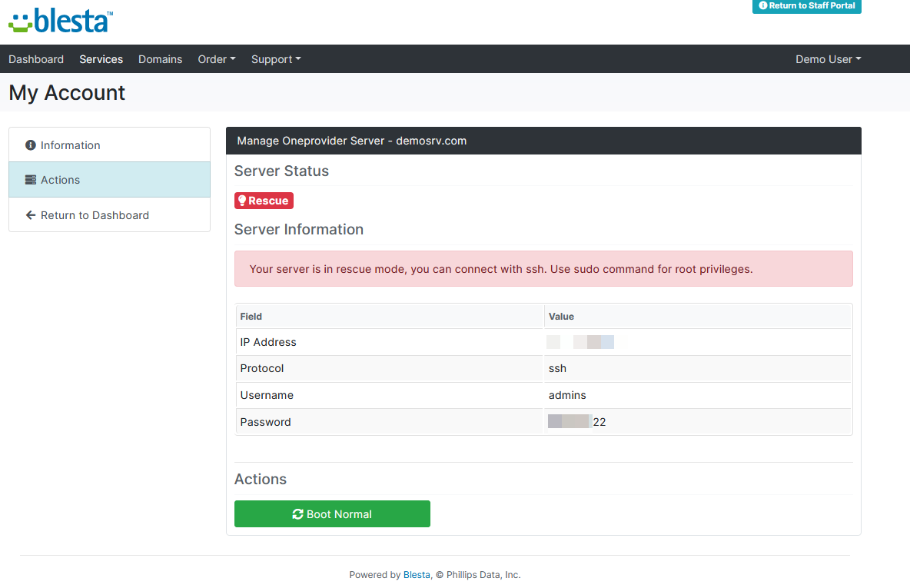Click info icon in Return to Staff Portal
Image resolution: width=910 pixels, height=588 pixels.
[x=763, y=5]
